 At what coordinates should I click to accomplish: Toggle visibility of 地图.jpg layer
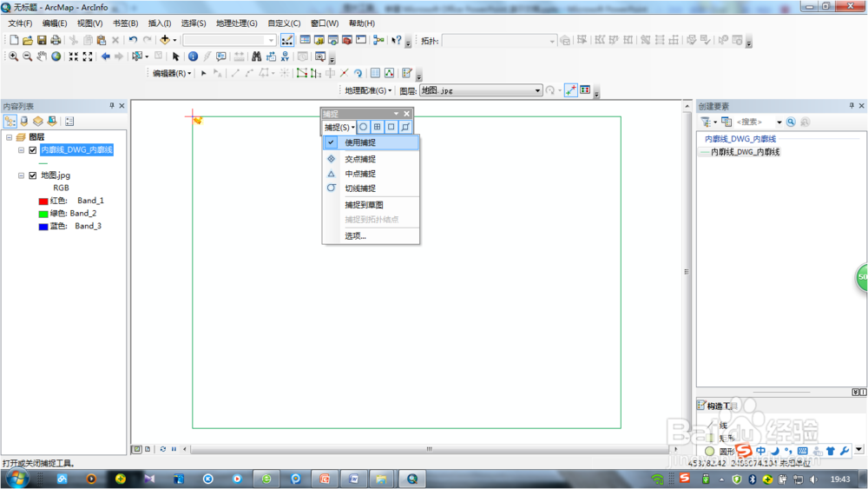click(33, 175)
